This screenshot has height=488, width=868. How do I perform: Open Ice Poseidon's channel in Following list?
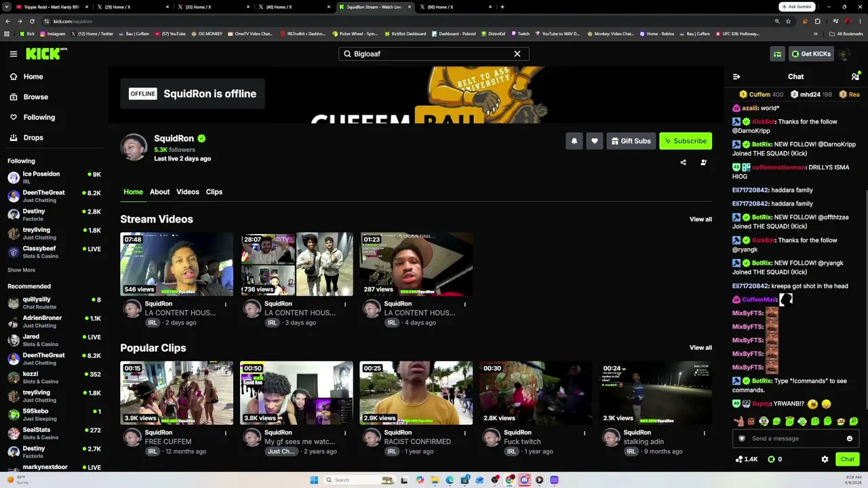click(54, 178)
